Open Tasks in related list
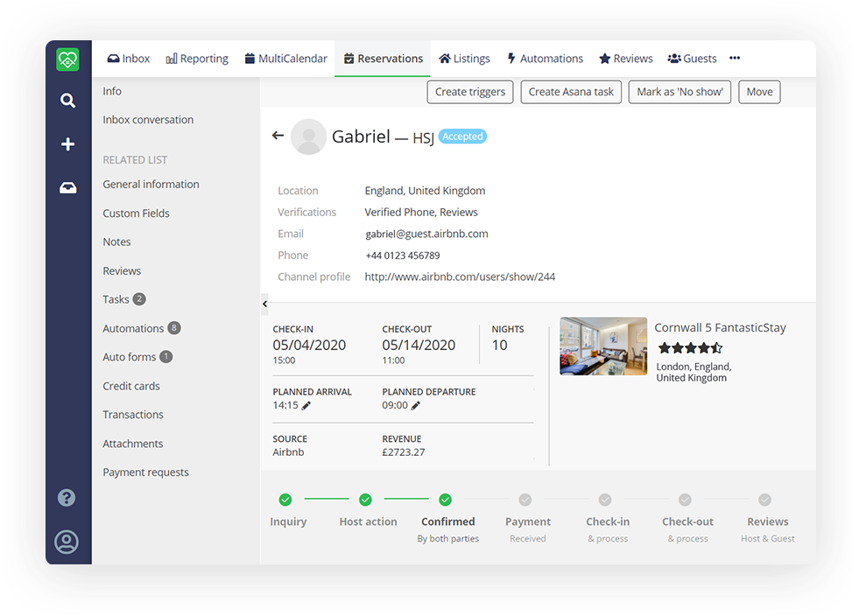This screenshot has height=616, width=852. [123, 299]
